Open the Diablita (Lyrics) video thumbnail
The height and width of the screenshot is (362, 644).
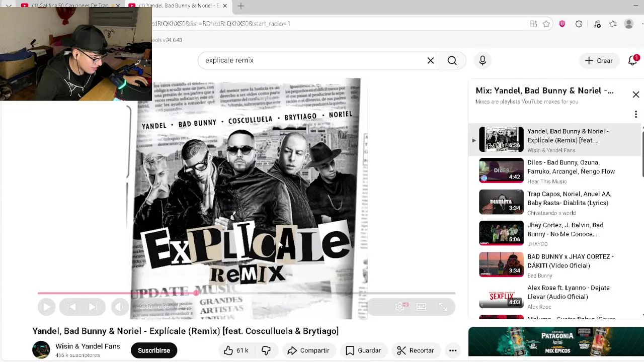(x=501, y=202)
